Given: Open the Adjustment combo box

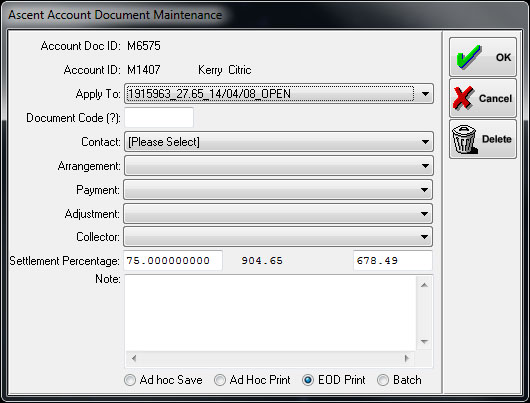Looking at the screenshot, I should [x=278, y=214].
